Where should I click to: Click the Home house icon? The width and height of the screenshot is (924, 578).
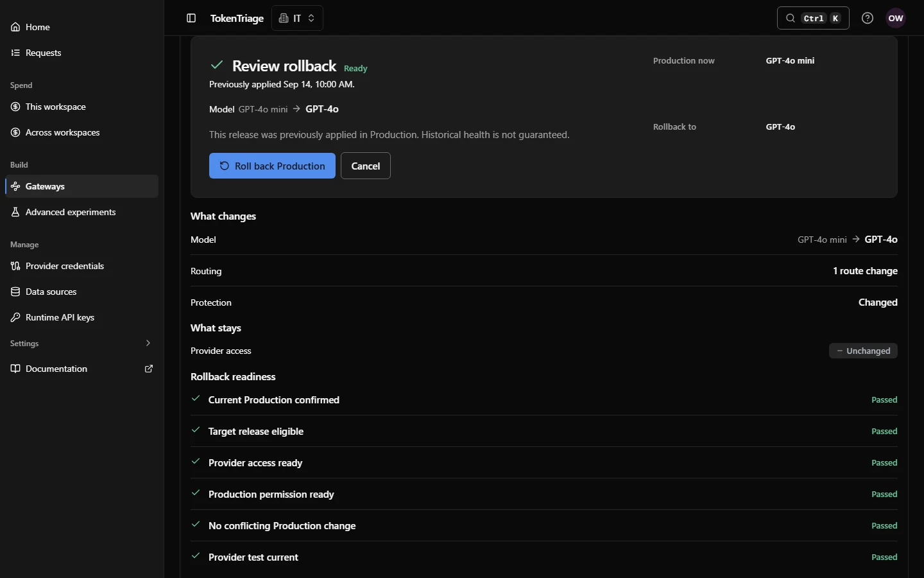coord(15,27)
